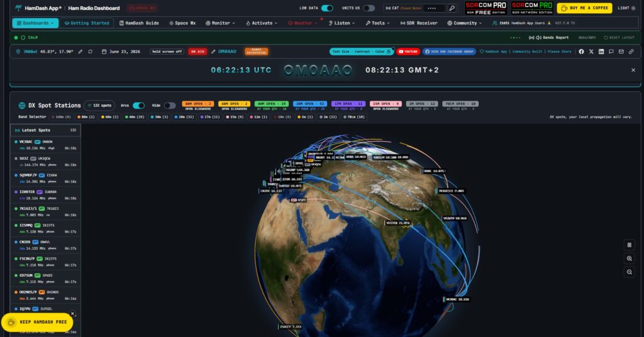The height and width of the screenshot is (337, 644).
Task: Click the DX Spot Stations globe icon
Action: pos(22,106)
